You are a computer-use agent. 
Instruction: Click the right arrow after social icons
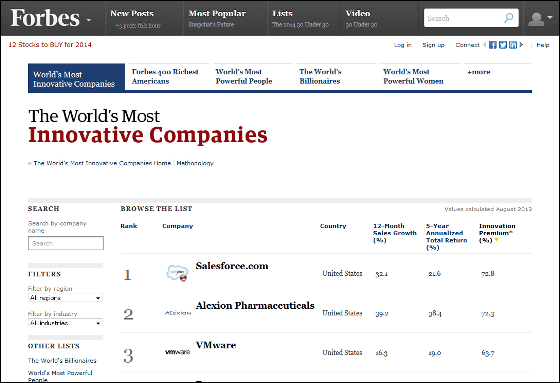click(521, 45)
